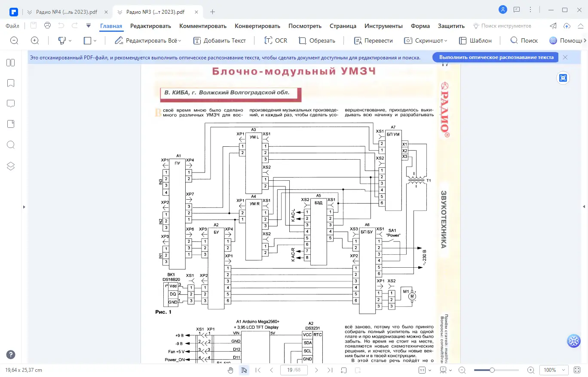Open the Translate tool
Screen dimensions: 588x377
click(372, 40)
